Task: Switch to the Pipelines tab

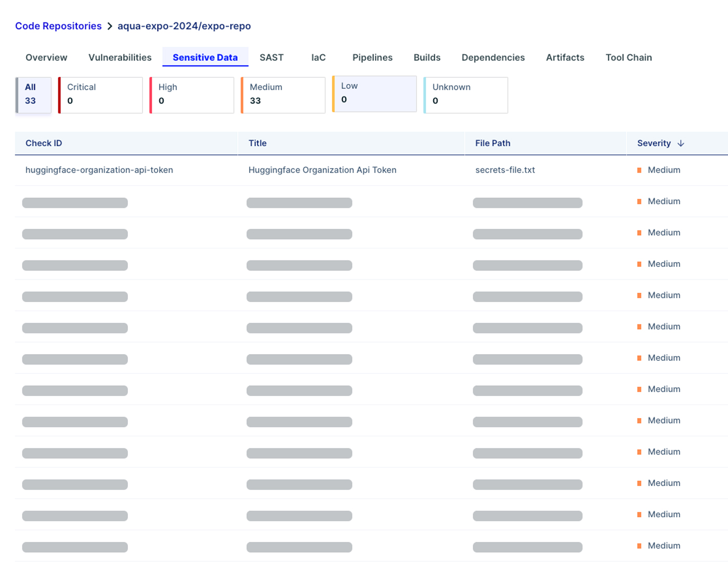Action: coord(372,57)
